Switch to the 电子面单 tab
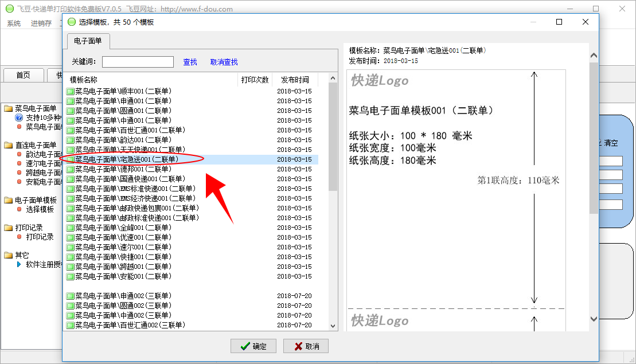This screenshot has width=636, height=364. pos(88,41)
